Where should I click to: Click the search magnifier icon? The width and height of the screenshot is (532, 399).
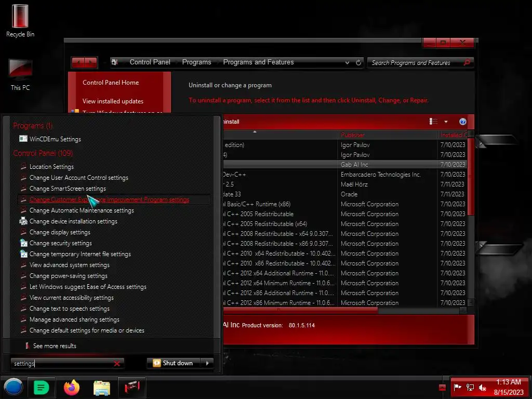click(x=467, y=62)
